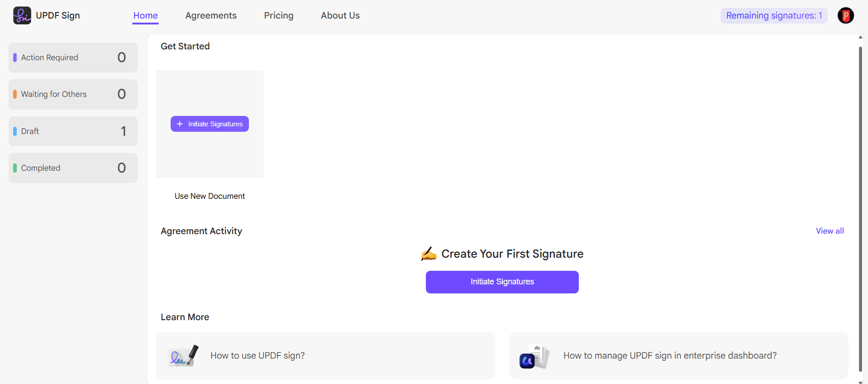
Task: Open the Agreements tab
Action: (x=211, y=15)
